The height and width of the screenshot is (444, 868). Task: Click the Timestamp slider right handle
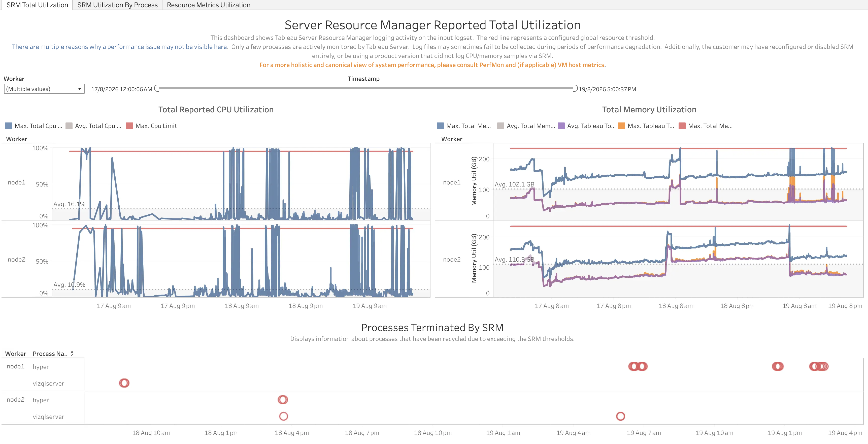(x=575, y=88)
